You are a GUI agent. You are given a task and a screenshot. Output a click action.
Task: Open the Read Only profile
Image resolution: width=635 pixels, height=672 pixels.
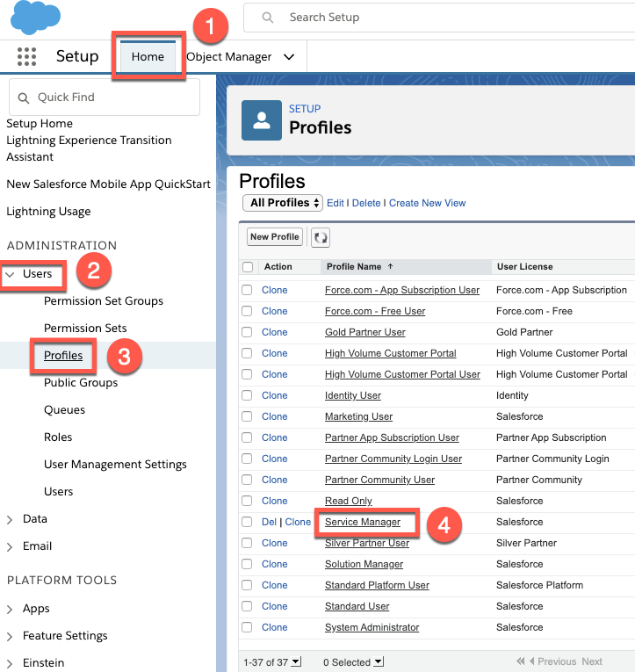[349, 501]
